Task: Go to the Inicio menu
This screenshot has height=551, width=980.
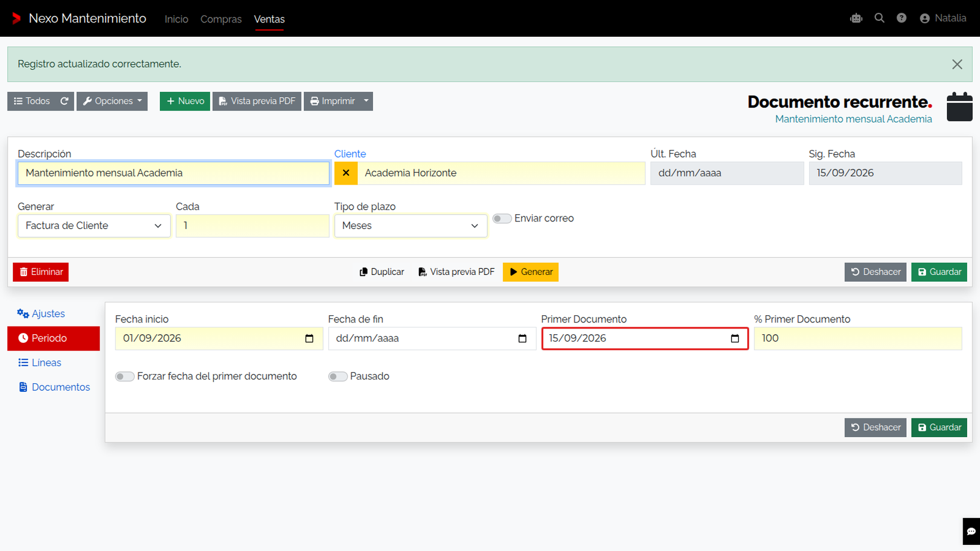Action: point(176,19)
